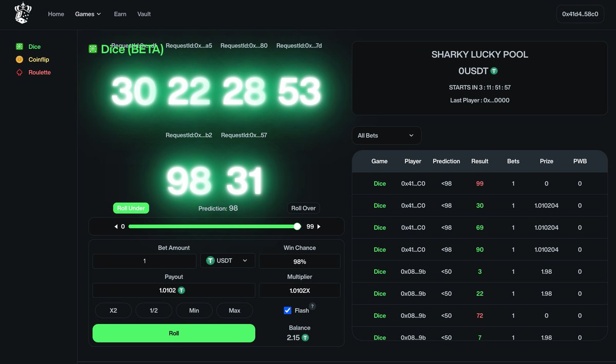Select Roll Under mode
Screen dimensions: 616x364
131,208
